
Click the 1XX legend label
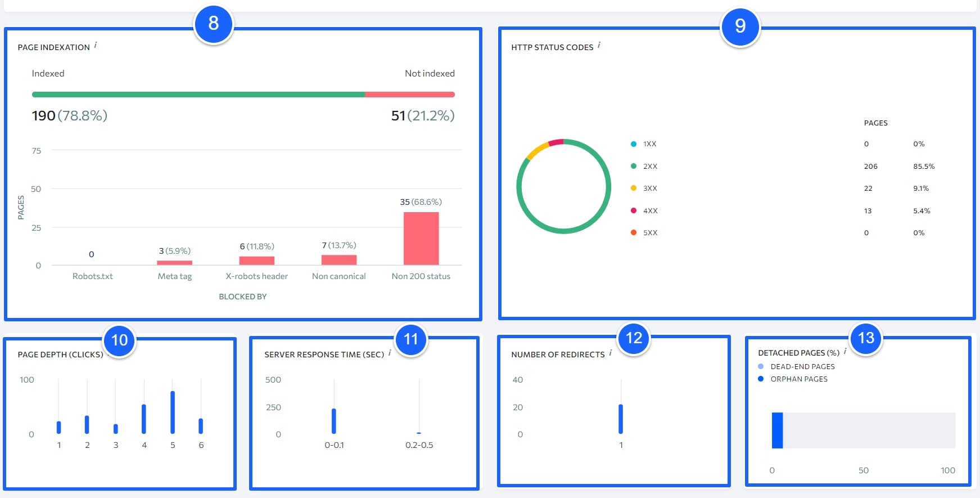[649, 144]
